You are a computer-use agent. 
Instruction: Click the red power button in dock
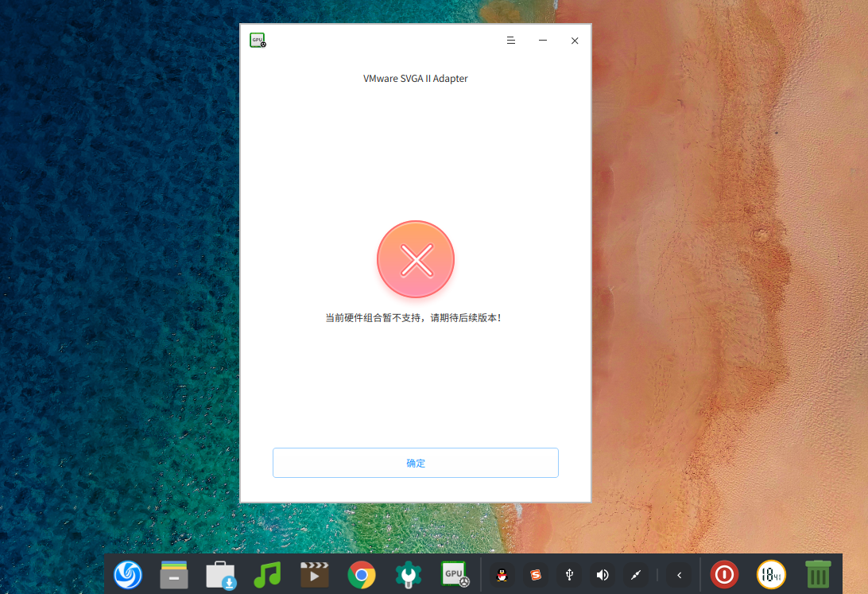724,575
